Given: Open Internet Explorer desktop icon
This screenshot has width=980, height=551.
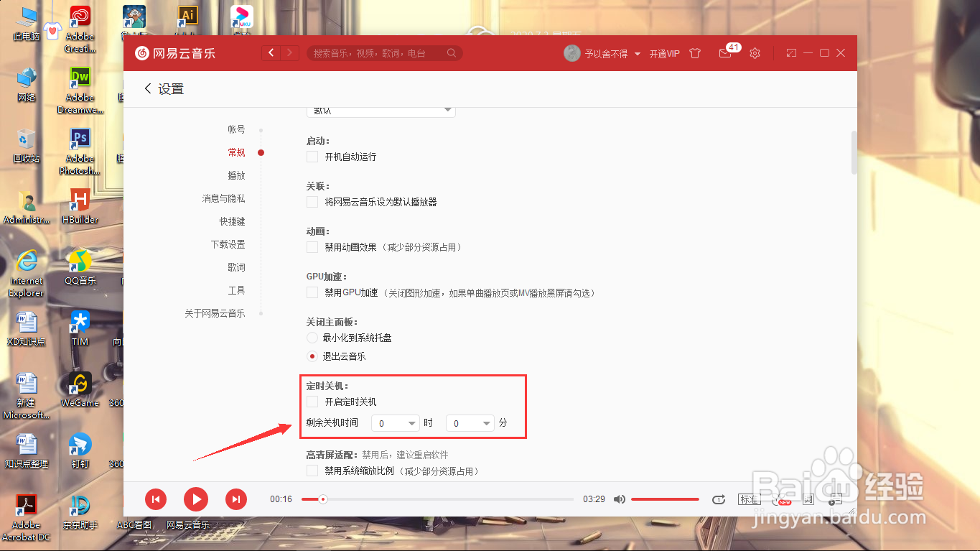Looking at the screenshot, I should (x=27, y=273).
